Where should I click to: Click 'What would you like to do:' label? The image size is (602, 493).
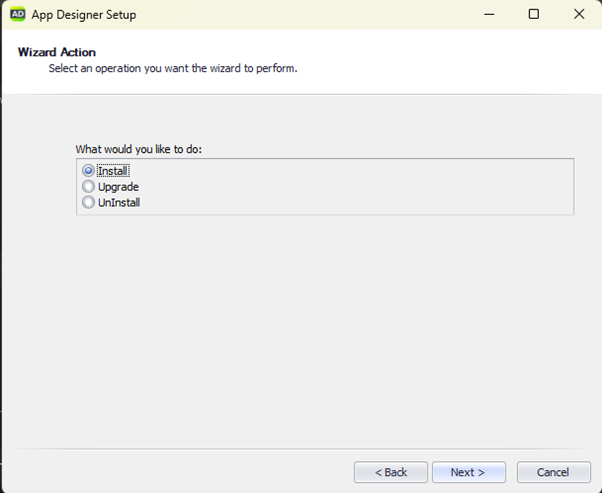click(x=139, y=149)
